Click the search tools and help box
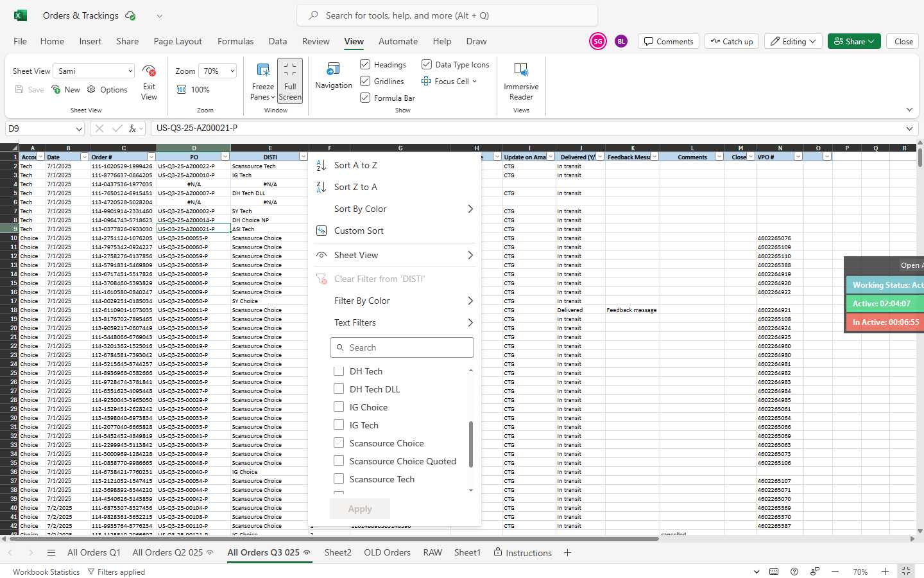 447,15
